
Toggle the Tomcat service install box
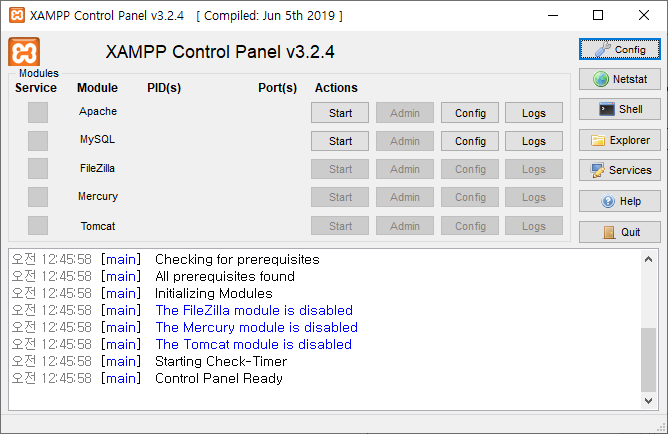(38, 225)
